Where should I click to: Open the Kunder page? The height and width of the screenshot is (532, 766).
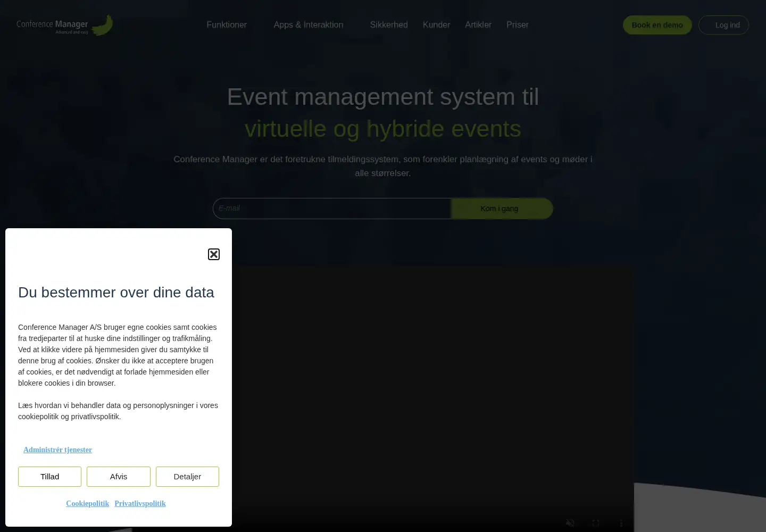pyautogui.click(x=436, y=25)
